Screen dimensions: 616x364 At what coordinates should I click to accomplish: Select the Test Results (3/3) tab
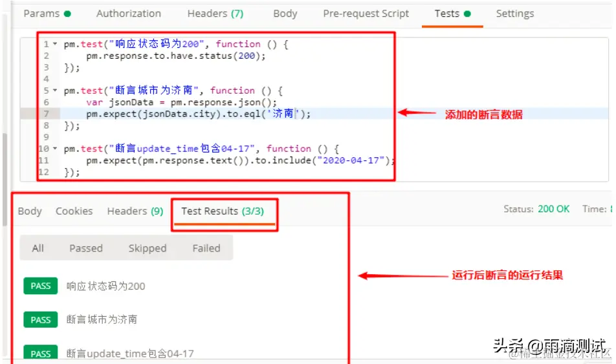[x=223, y=211]
